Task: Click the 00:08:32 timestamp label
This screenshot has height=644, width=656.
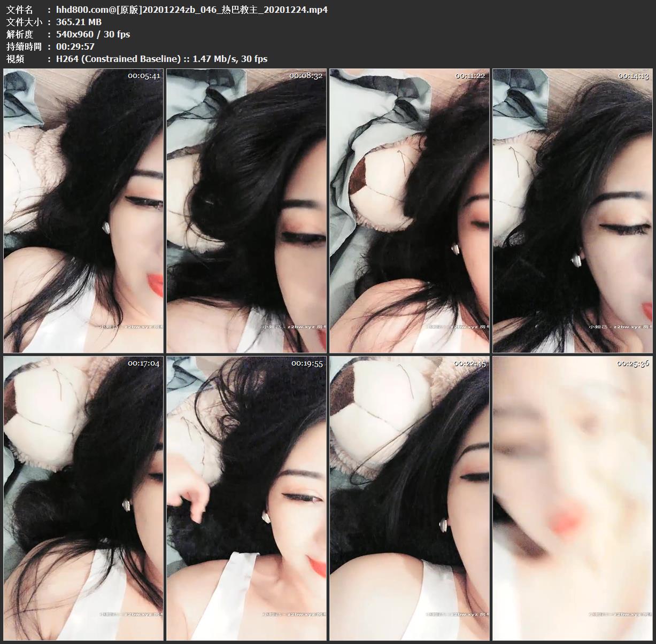Action: coord(306,76)
